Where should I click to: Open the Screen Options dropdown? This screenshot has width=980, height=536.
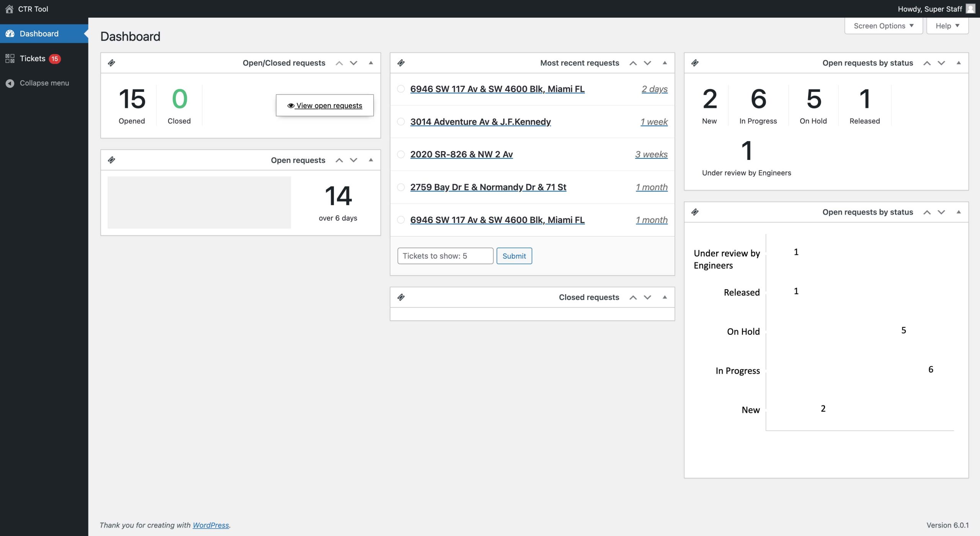pos(884,26)
